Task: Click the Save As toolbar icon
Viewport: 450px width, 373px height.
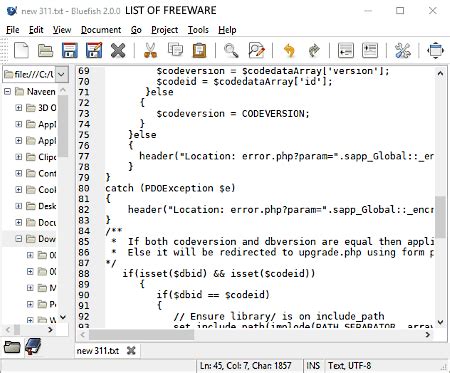Action: coord(94,51)
